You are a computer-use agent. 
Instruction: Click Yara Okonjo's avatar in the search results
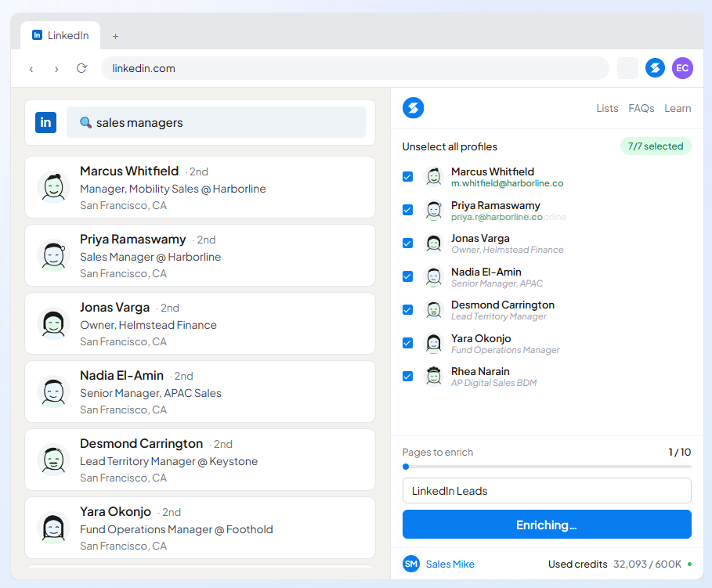point(53,528)
